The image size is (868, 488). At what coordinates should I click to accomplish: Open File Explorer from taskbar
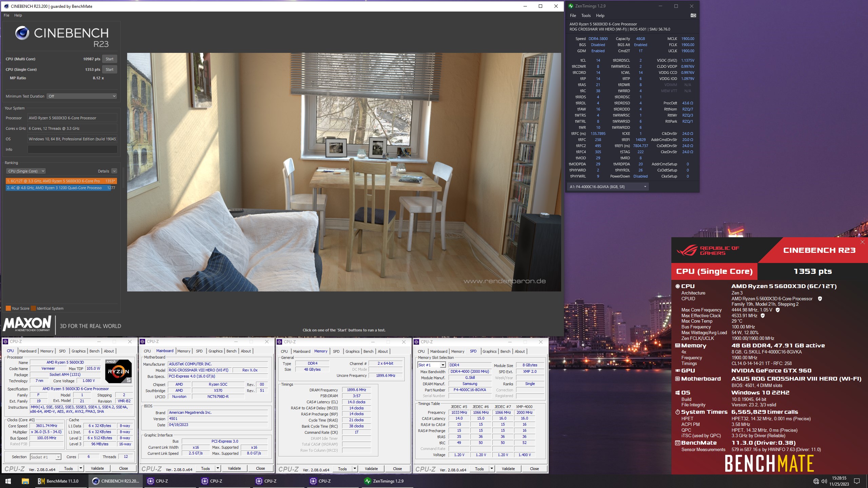[25, 481]
